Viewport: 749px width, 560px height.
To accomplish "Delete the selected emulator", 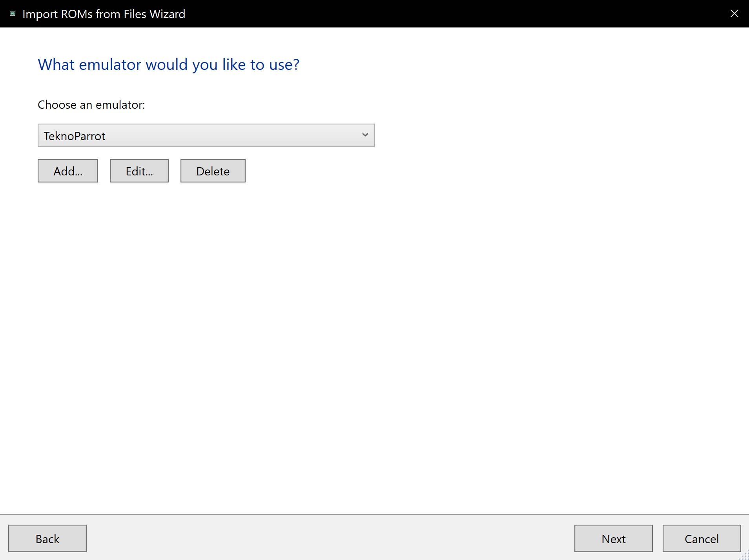I will pos(213,171).
